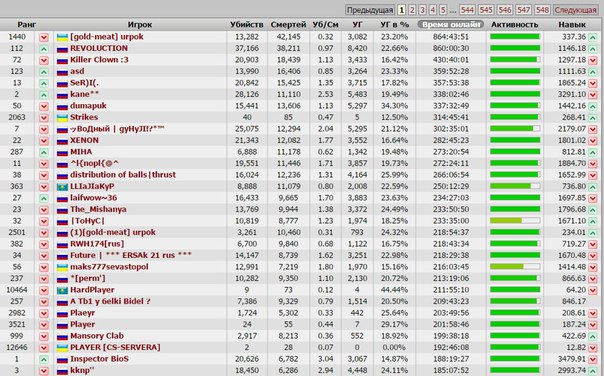This screenshot has height=376, width=604.
Task: Go to page 2 of the ranking
Action: point(412,10)
